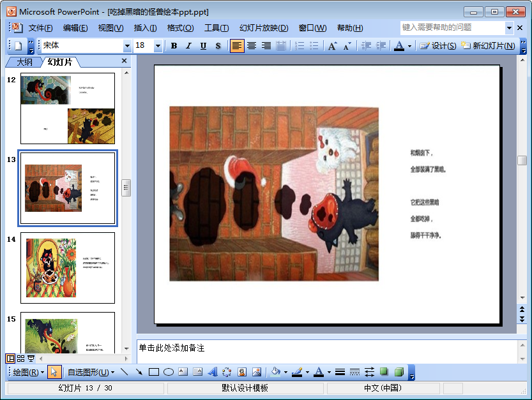
Task: Select slide 15 thumbnail
Action: tap(68, 332)
